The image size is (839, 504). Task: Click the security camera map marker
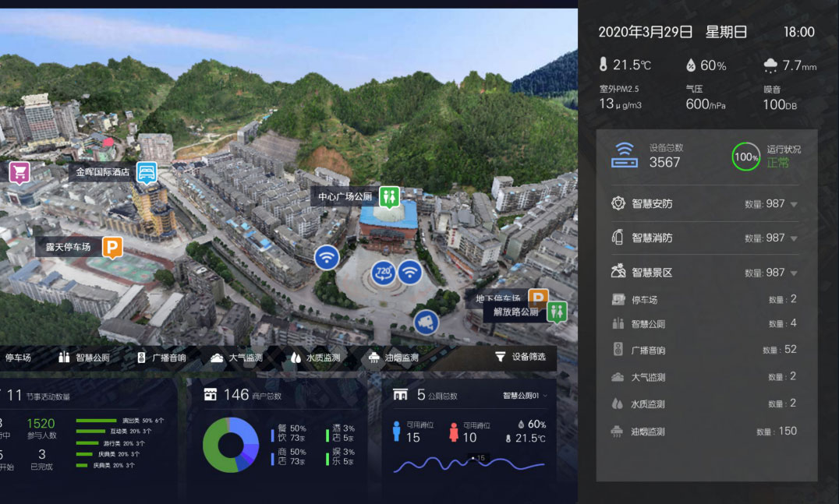[426, 322]
